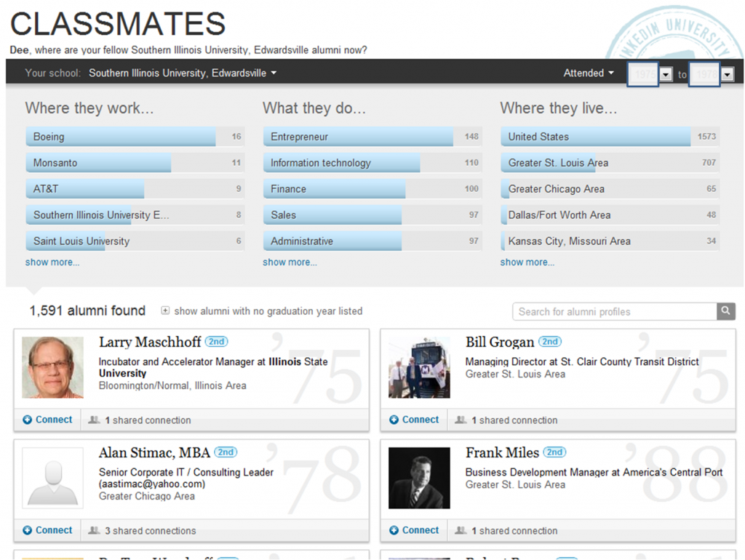The image size is (745, 560).
Task: Click the plus icon beside Bill Grogan's Connect
Action: (x=394, y=420)
